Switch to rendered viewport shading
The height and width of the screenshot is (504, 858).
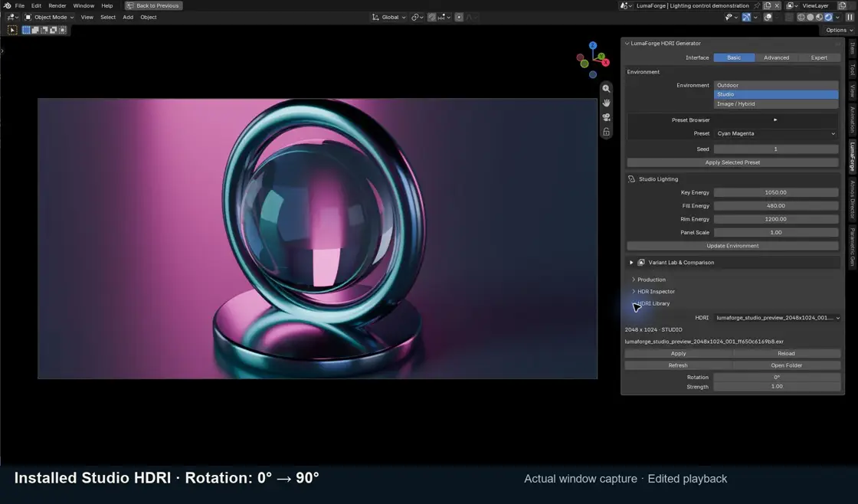pyautogui.click(x=828, y=17)
